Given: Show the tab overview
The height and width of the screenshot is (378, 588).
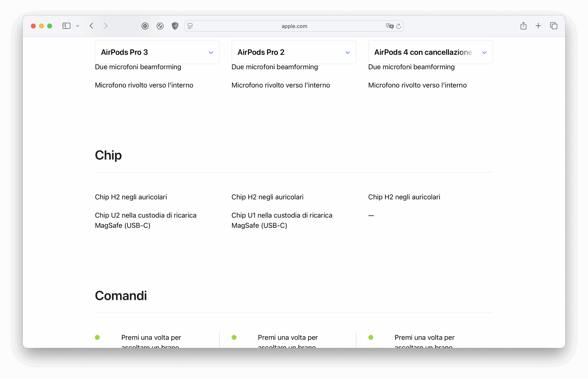Looking at the screenshot, I should 554,26.
